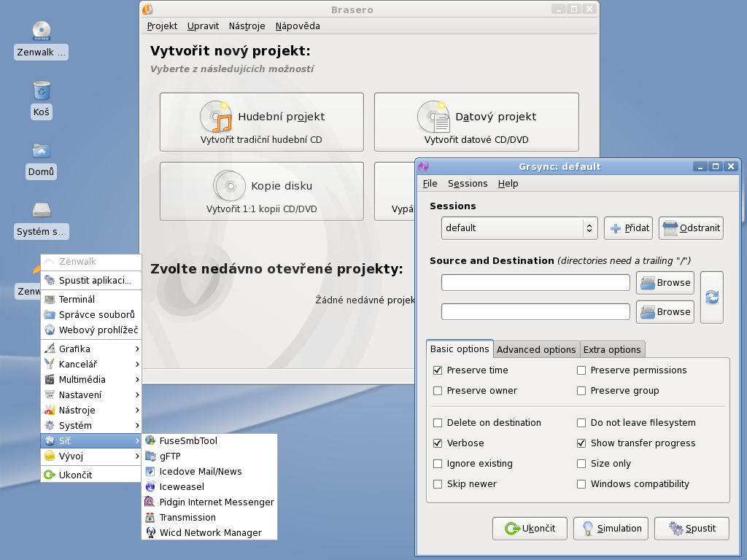747x560 pixels.
Task: Enable the Delete on destination checkbox
Action: coord(438,422)
